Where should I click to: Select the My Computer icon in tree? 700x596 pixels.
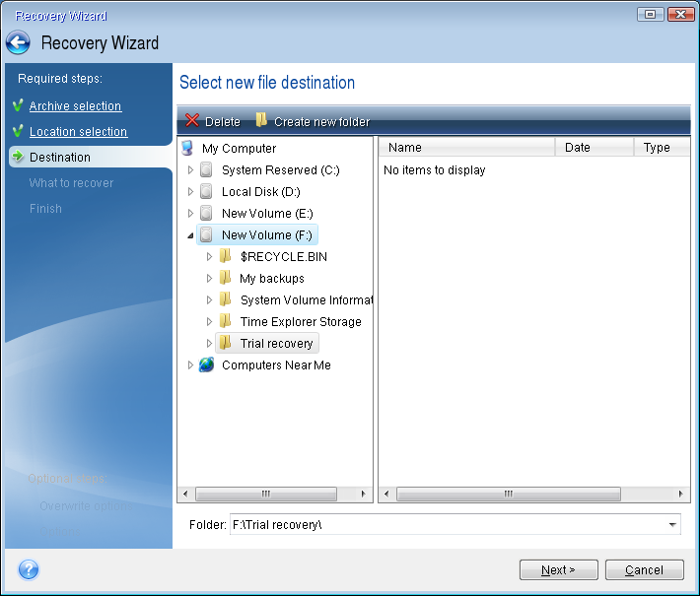pyautogui.click(x=187, y=148)
